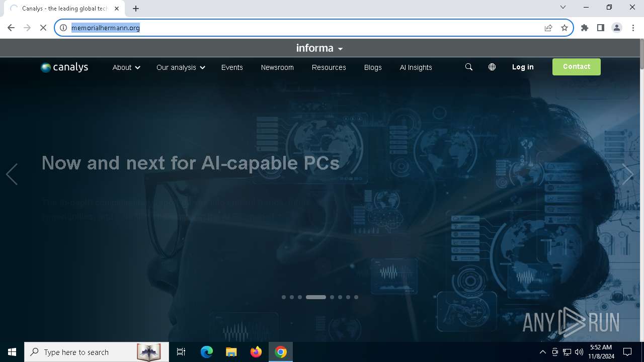Close the Canalys tab

pos(117,9)
